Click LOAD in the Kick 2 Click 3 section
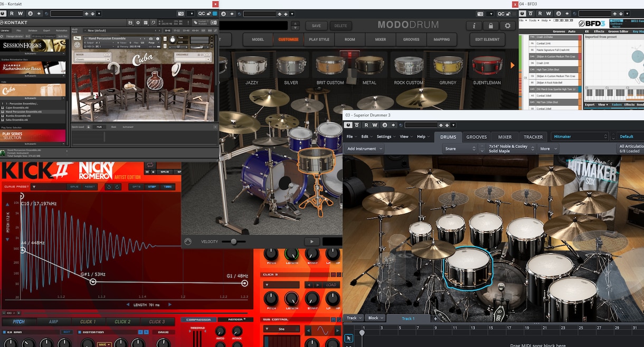The image size is (644, 347). tap(332, 285)
